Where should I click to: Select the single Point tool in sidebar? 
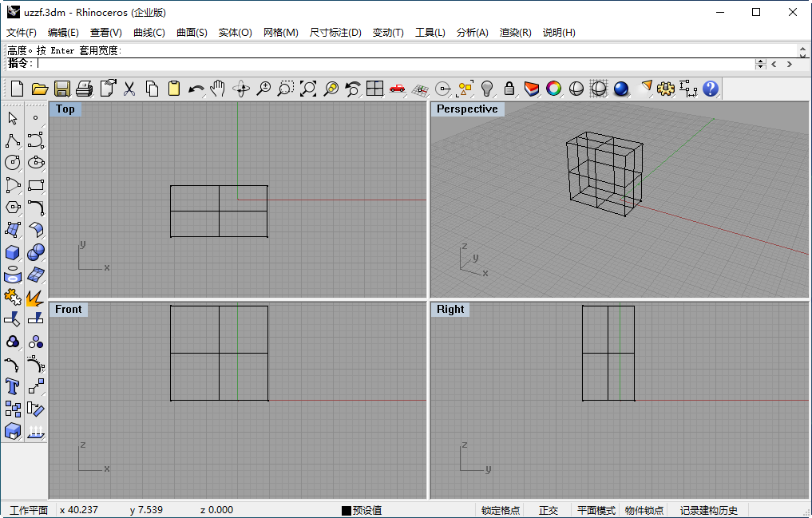pos(36,118)
